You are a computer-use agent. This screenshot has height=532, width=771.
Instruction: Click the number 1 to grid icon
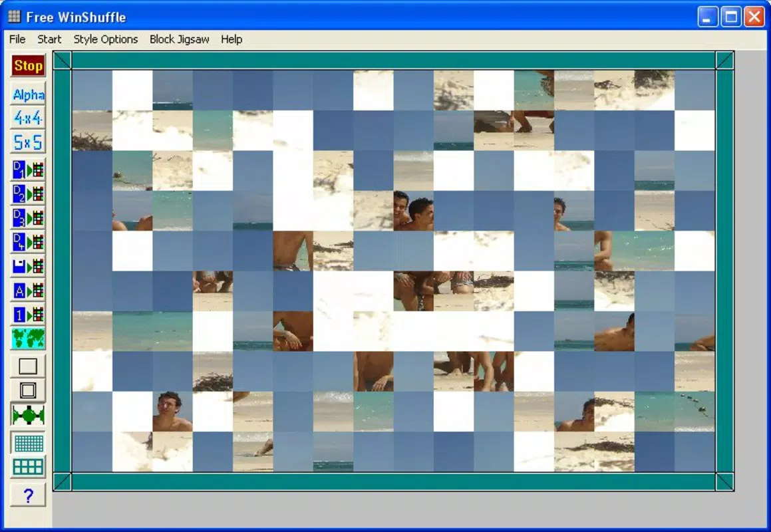click(28, 315)
